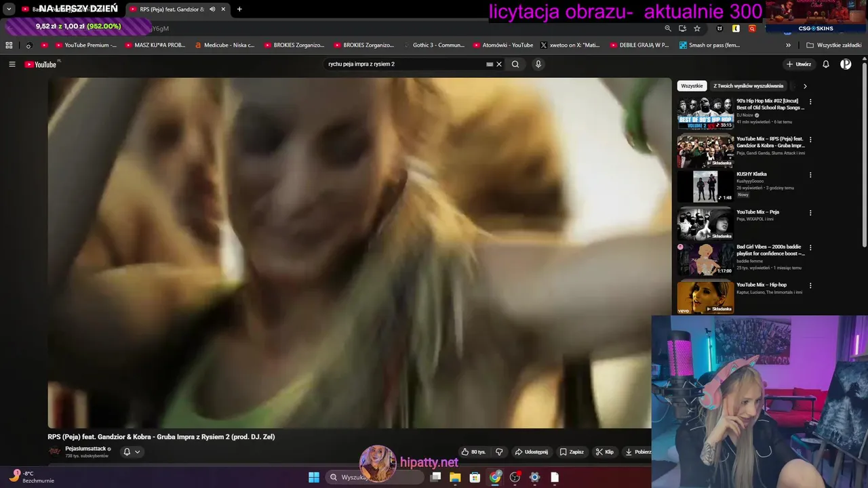Open the Medicube - Niska c... bookmark

(224, 45)
